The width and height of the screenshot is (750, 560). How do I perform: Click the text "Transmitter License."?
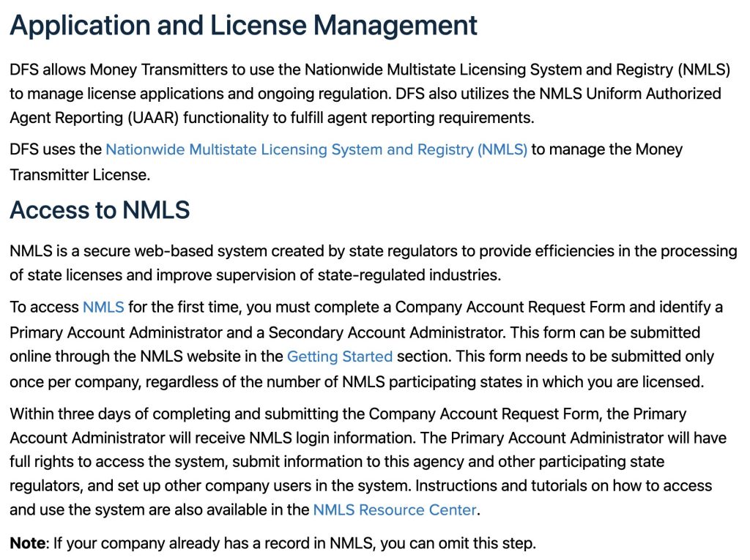(x=79, y=175)
